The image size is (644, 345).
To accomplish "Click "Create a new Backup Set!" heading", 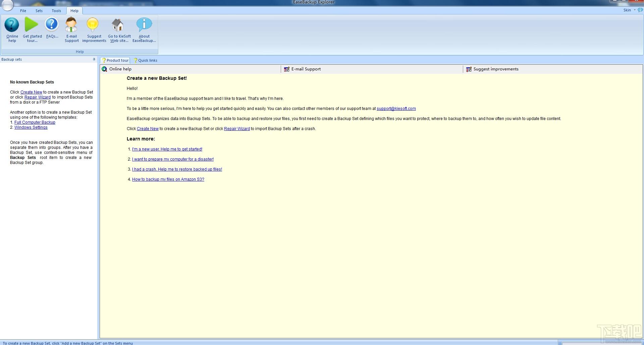I will pos(157,78).
